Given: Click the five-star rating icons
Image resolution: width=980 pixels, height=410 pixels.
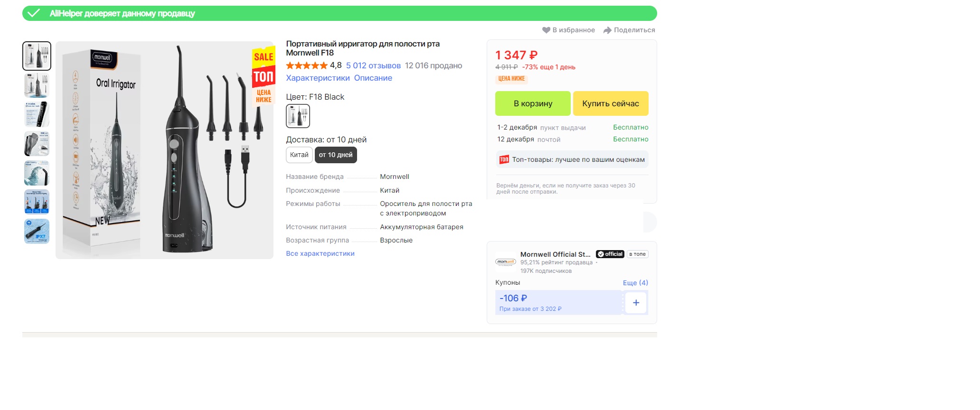Looking at the screenshot, I should tap(307, 65).
